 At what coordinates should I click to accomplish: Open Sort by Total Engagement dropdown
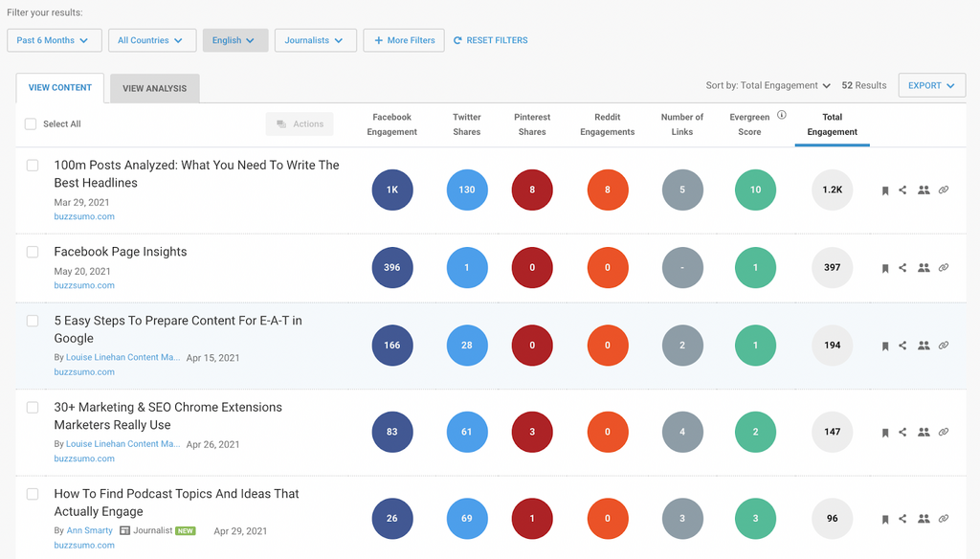pos(768,85)
